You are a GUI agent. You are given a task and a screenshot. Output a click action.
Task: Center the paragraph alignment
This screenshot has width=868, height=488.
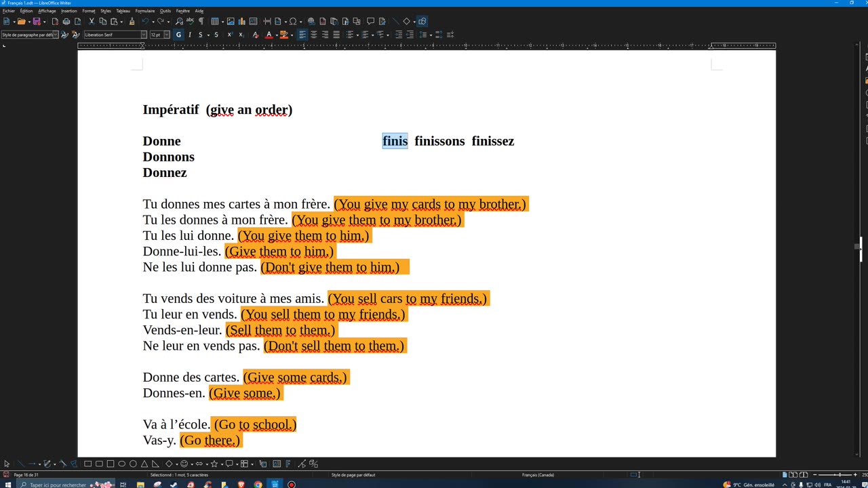[x=314, y=35]
